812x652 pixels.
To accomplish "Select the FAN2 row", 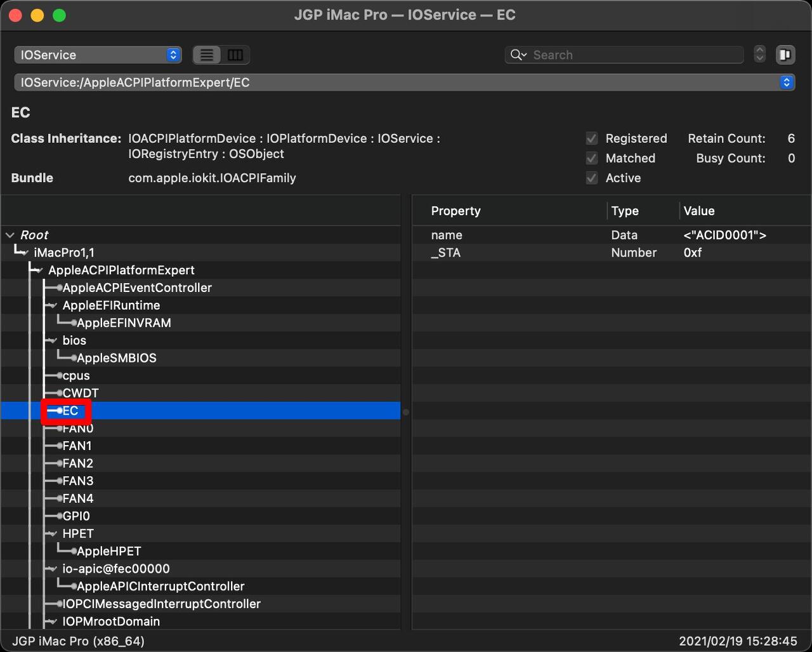I will pyautogui.click(x=200, y=463).
